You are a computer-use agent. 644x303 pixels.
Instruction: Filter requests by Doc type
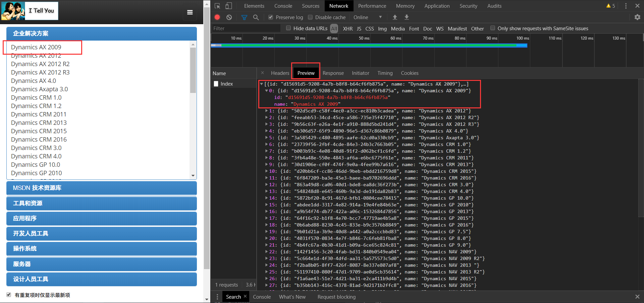click(428, 29)
